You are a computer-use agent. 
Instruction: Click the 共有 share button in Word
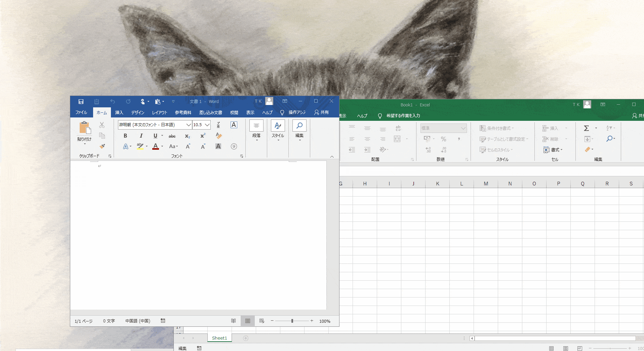322,112
